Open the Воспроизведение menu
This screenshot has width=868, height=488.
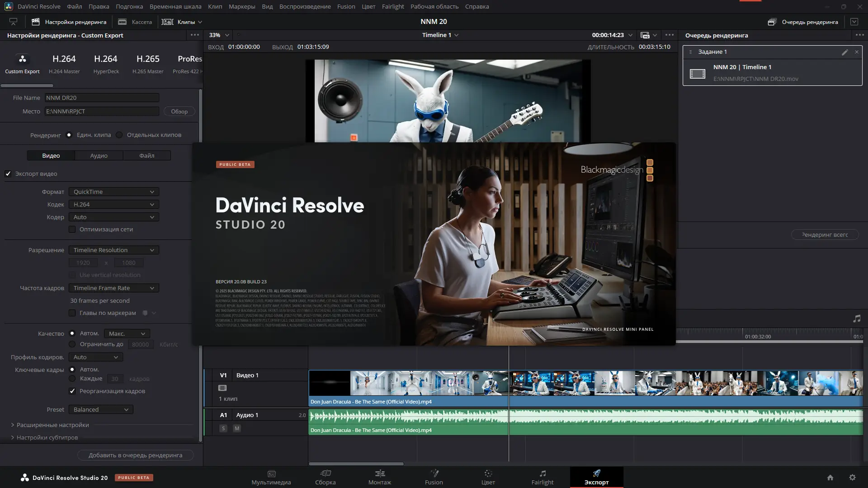[x=305, y=6]
